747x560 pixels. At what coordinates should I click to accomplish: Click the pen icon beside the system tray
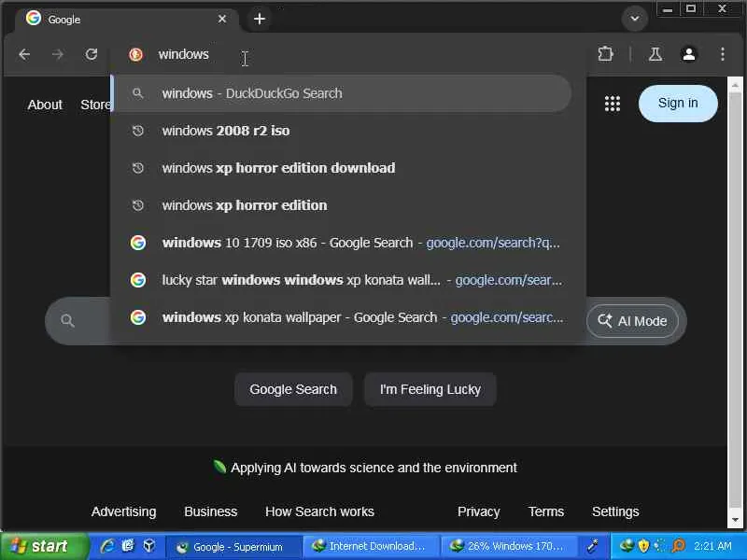593,546
